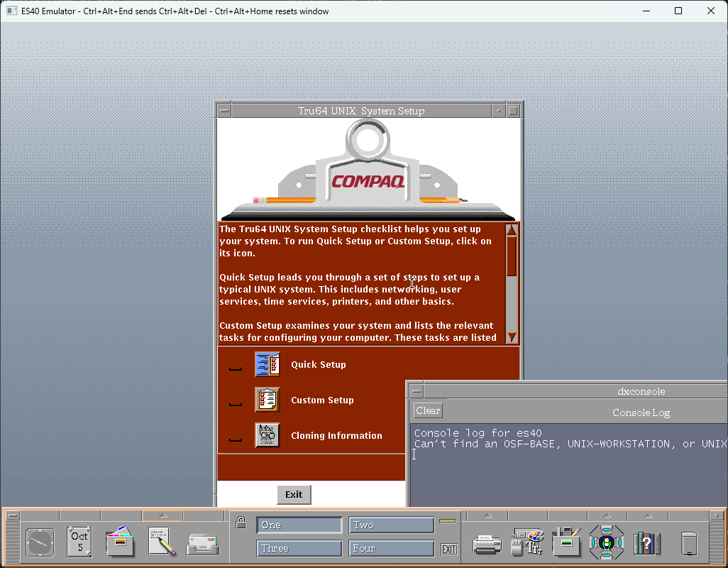Open the SysMan octagon front panel icon
The image size is (728, 568).
pos(607,542)
